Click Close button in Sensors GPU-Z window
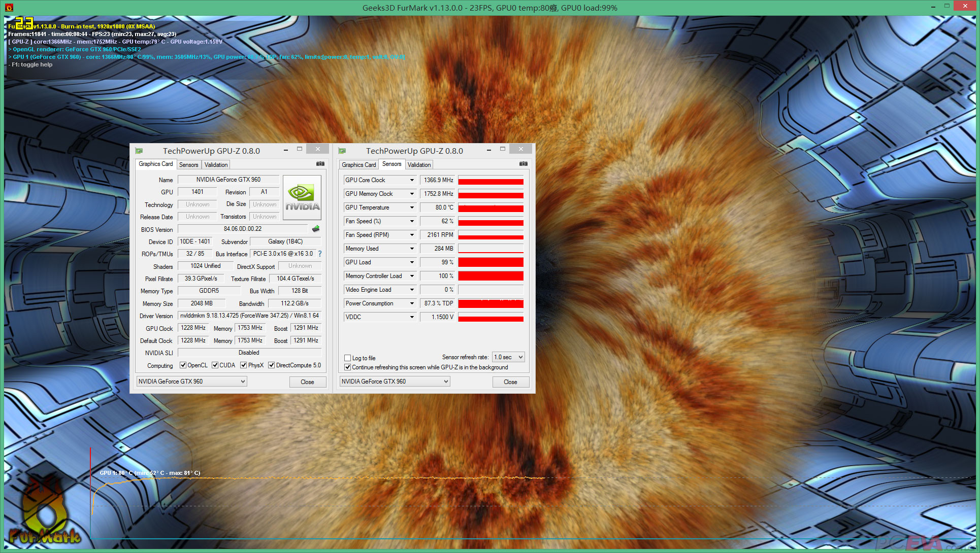 510,382
